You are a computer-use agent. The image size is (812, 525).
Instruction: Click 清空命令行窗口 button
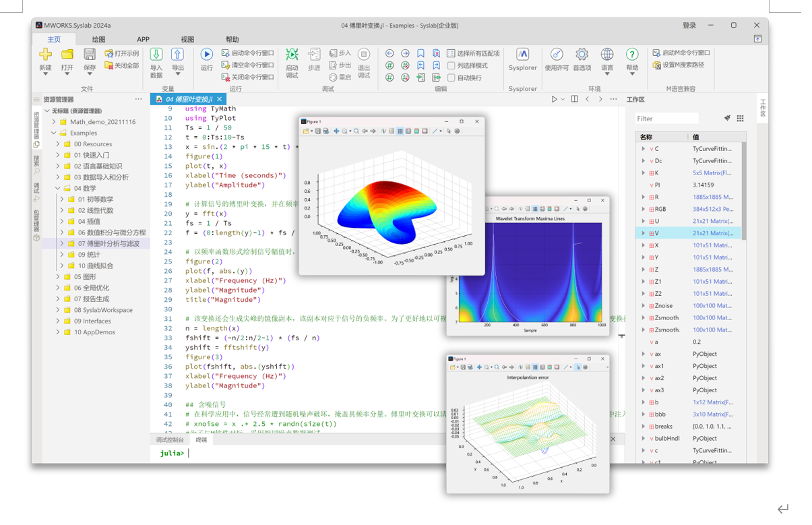[x=247, y=65]
